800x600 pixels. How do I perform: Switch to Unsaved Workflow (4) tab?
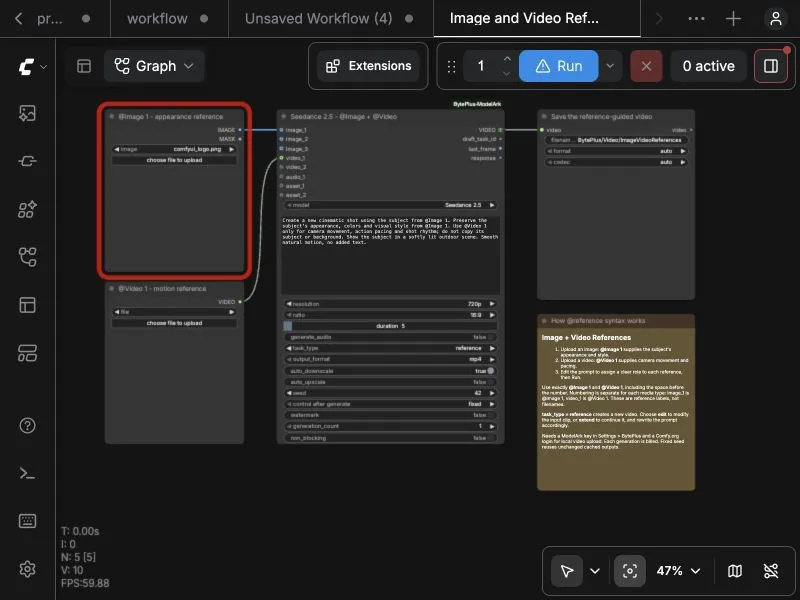click(329, 19)
